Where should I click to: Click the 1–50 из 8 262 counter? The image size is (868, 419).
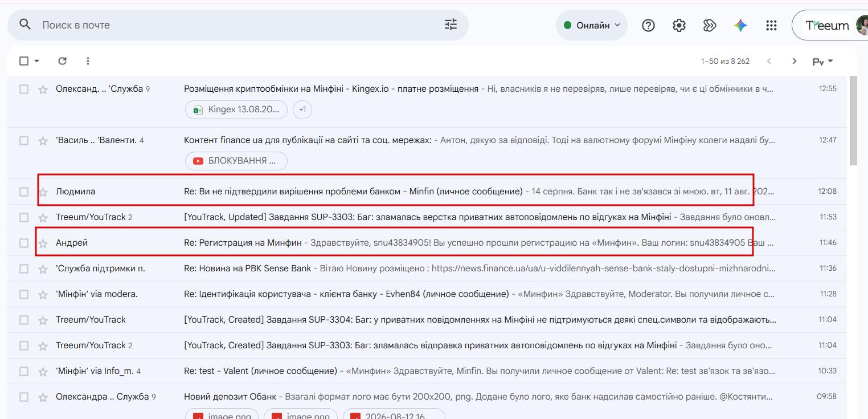pos(725,61)
